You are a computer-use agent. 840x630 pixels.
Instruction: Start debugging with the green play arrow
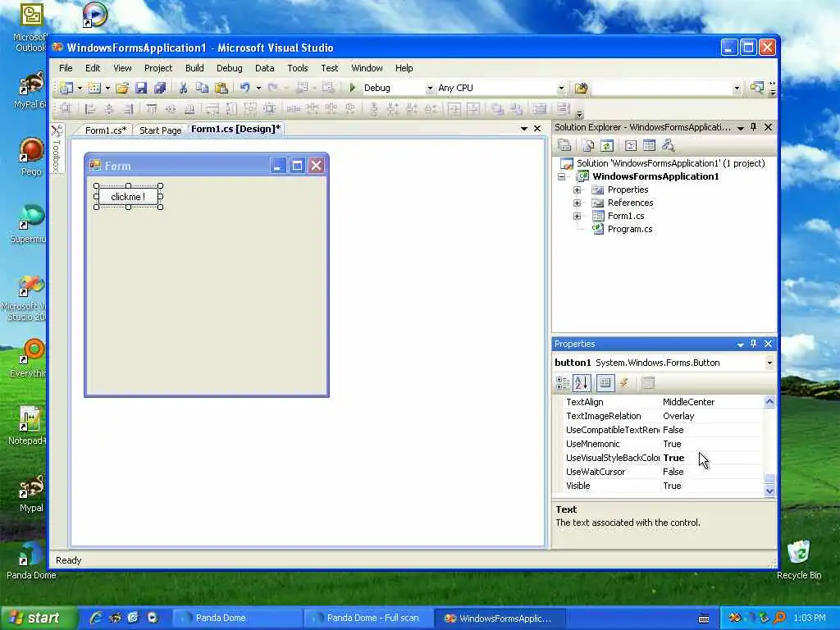point(352,88)
